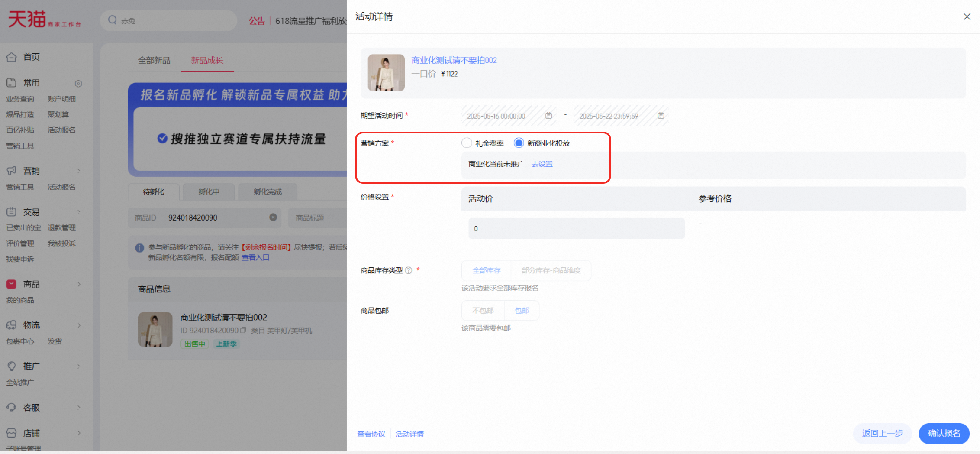The height and width of the screenshot is (454, 980).
Task: Clear the 商品ID field with the X icon
Action: point(273,217)
